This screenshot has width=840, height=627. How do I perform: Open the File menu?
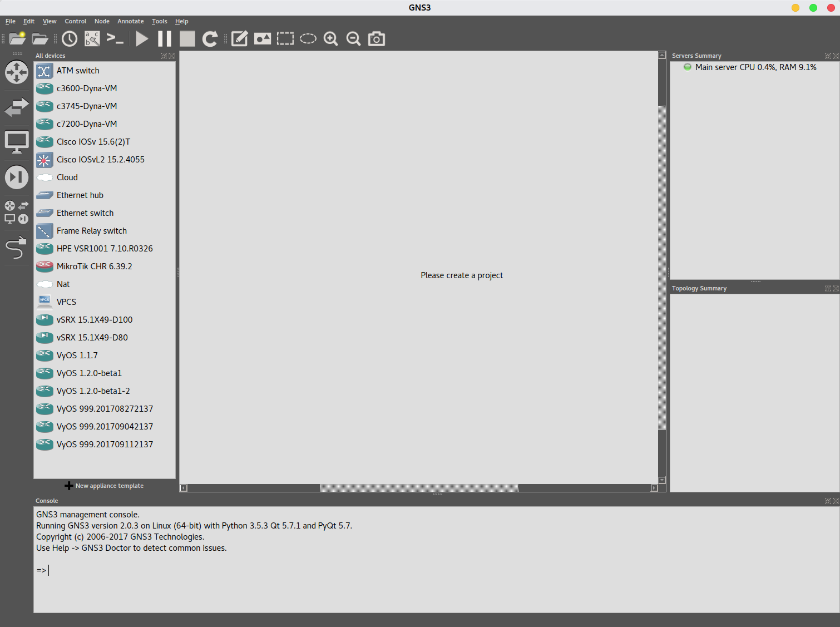[11, 21]
